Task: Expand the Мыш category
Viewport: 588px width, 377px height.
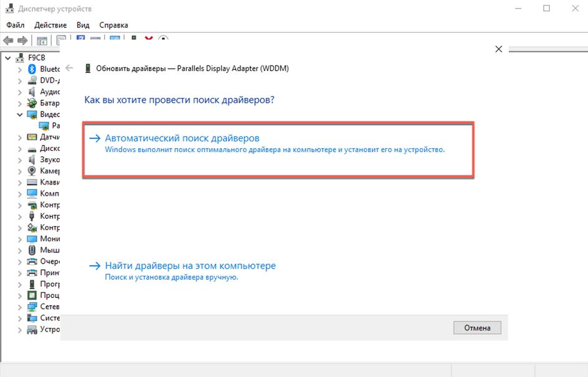Action: click(20, 251)
